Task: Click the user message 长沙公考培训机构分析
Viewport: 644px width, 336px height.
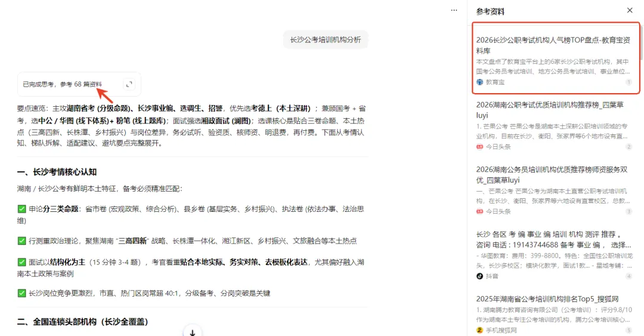Action: coord(326,40)
